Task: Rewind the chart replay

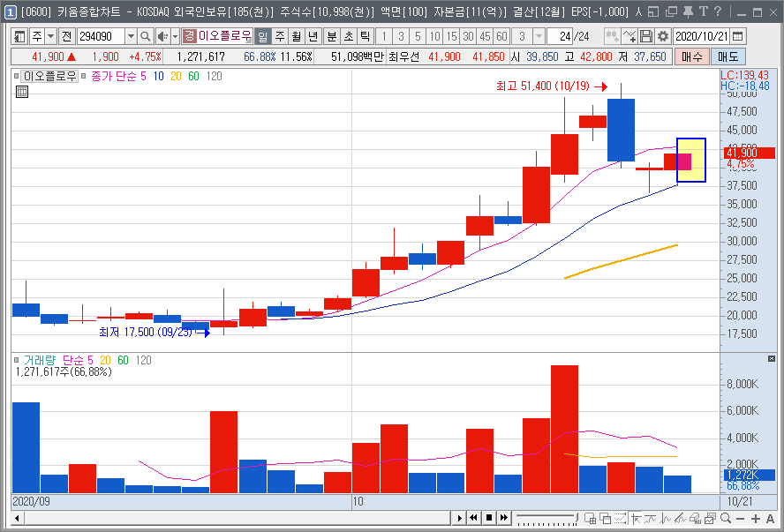Action: [473, 518]
